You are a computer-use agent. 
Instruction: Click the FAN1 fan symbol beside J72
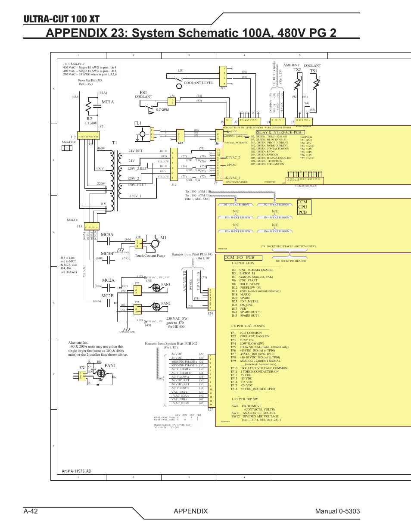click(157, 289)
